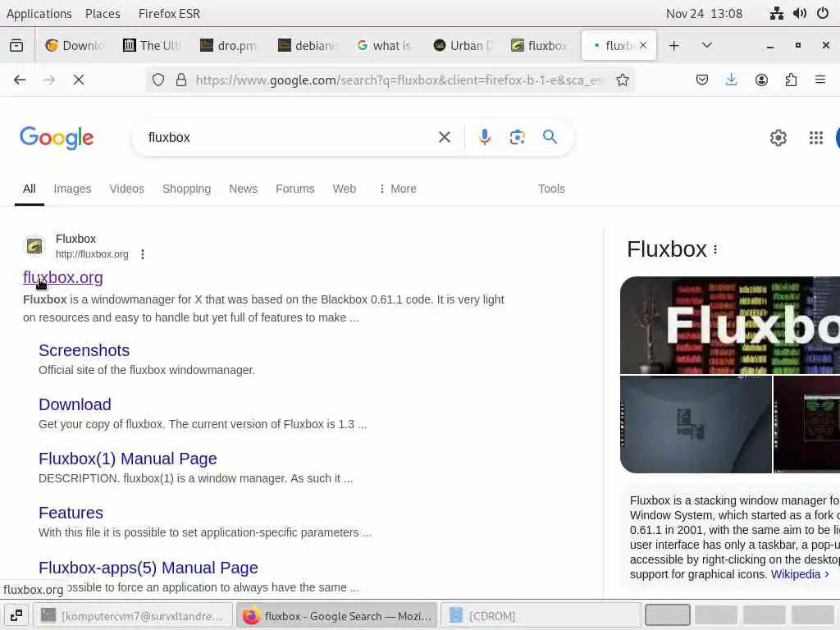Switch to the Urban browser tab
840x630 pixels.
pyautogui.click(x=463, y=46)
